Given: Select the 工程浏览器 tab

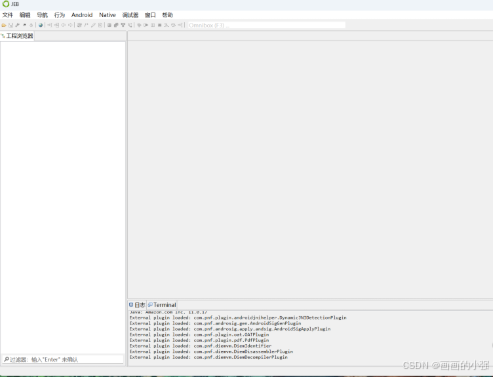Looking at the screenshot, I should pyautogui.click(x=17, y=36).
